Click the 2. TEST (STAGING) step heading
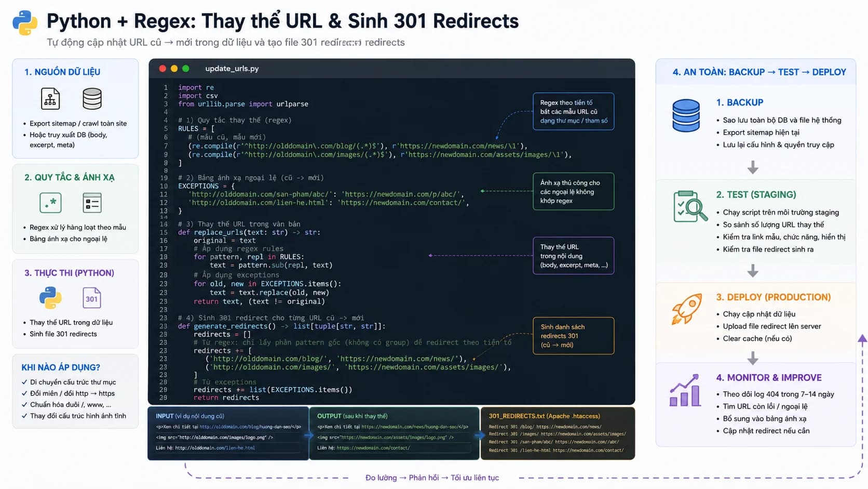 [x=756, y=194]
